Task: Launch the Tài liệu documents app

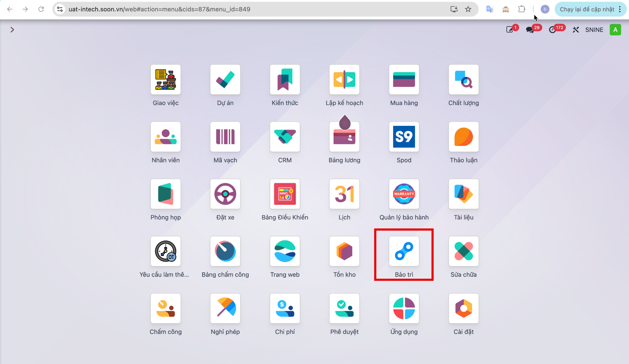Action: [463, 194]
